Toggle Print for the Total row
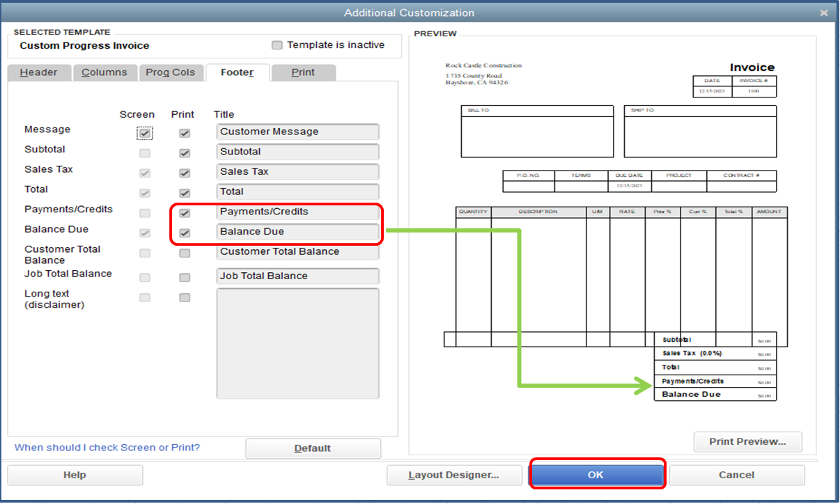This screenshot has width=840, height=504. click(x=184, y=191)
